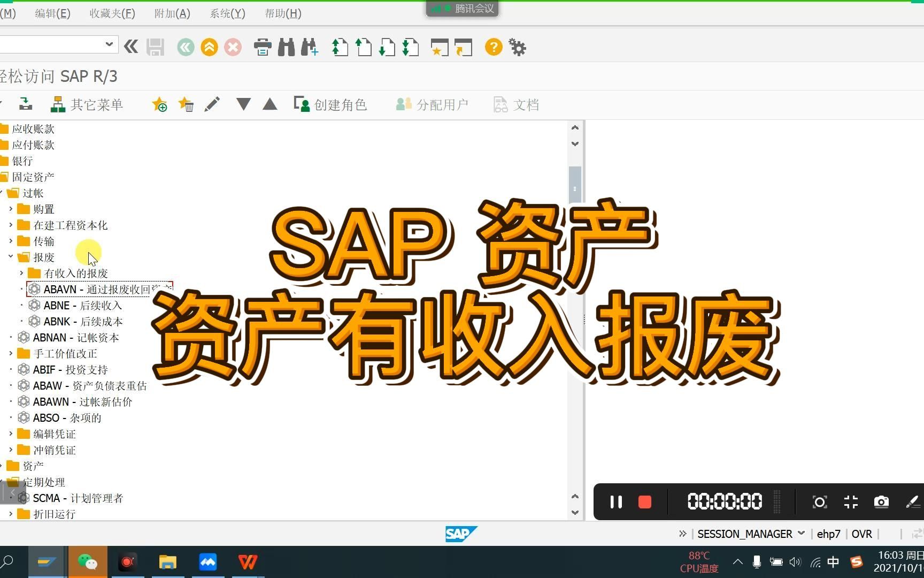Viewport: 924px width, 578px height.
Task: Click the green Back button
Action: pyautogui.click(x=186, y=47)
